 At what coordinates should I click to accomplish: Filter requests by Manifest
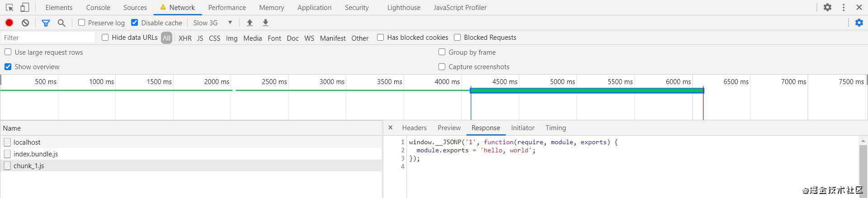tap(333, 38)
